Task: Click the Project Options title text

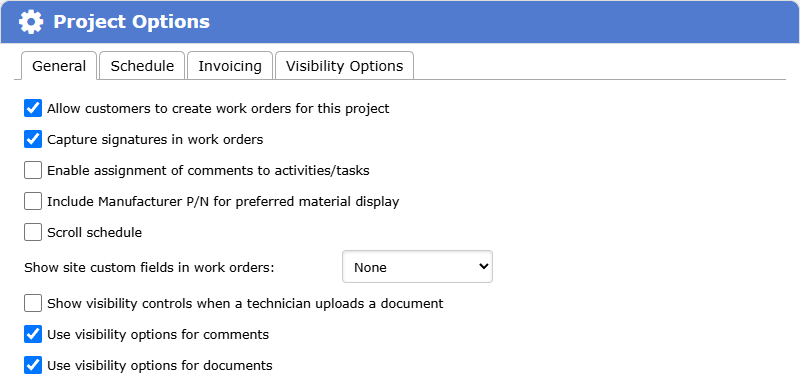Action: point(132,22)
